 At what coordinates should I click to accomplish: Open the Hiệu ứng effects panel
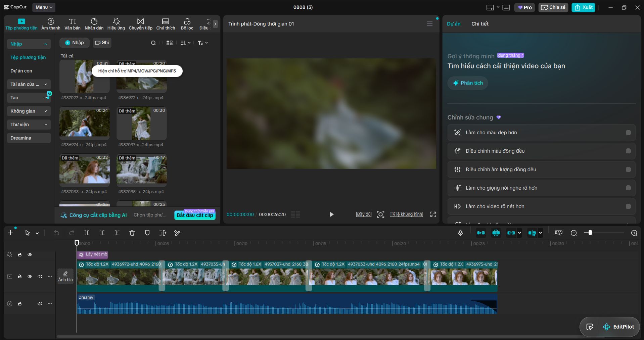click(116, 24)
